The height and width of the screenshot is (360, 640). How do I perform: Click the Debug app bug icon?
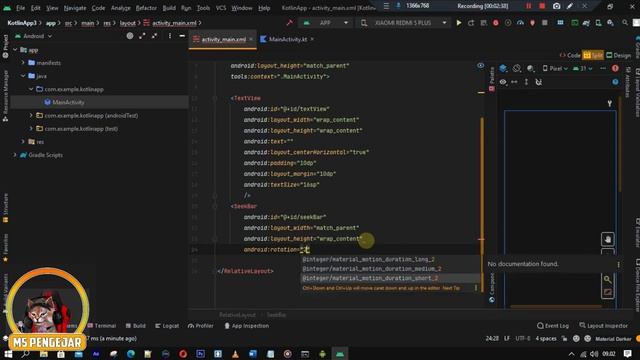tap(496, 23)
